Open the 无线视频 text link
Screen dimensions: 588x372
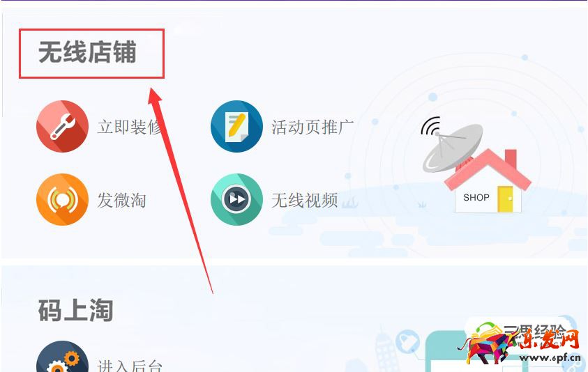tap(305, 200)
